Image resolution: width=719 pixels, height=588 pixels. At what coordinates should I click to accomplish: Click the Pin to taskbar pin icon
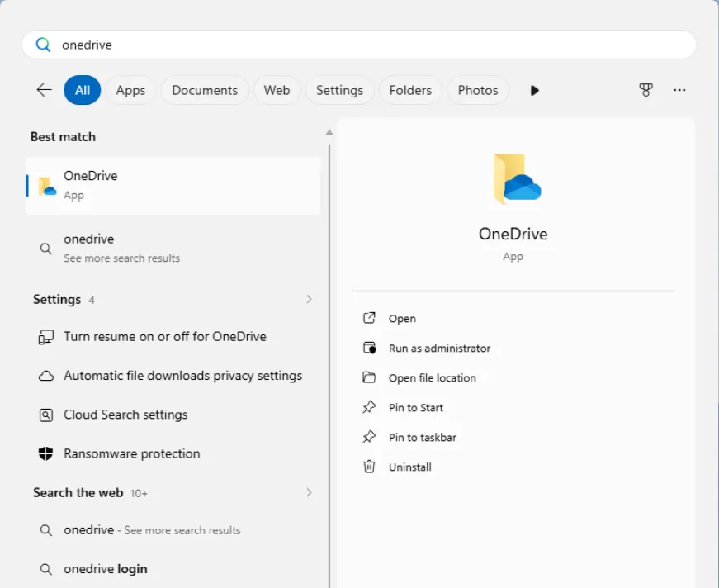(x=369, y=437)
